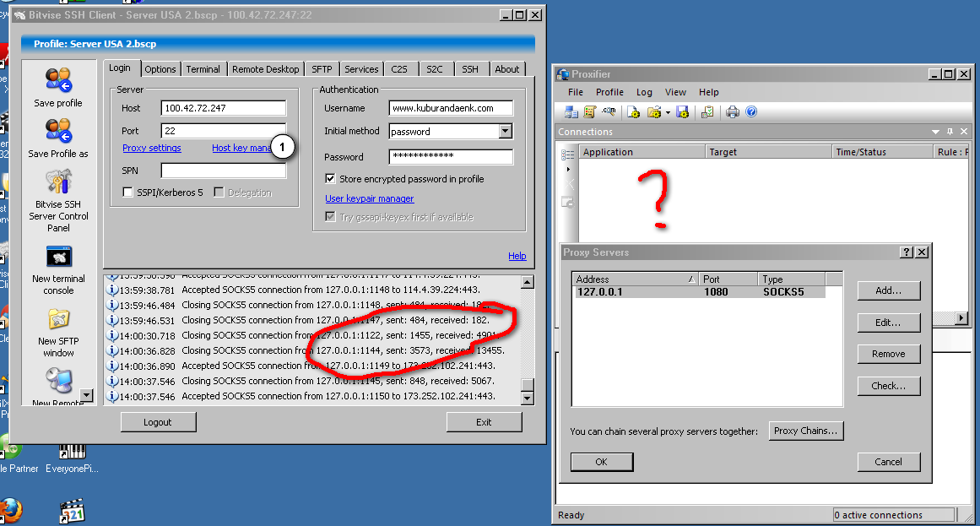Open dropdown arrow next to open profile icon
980x526 pixels.
click(668, 112)
